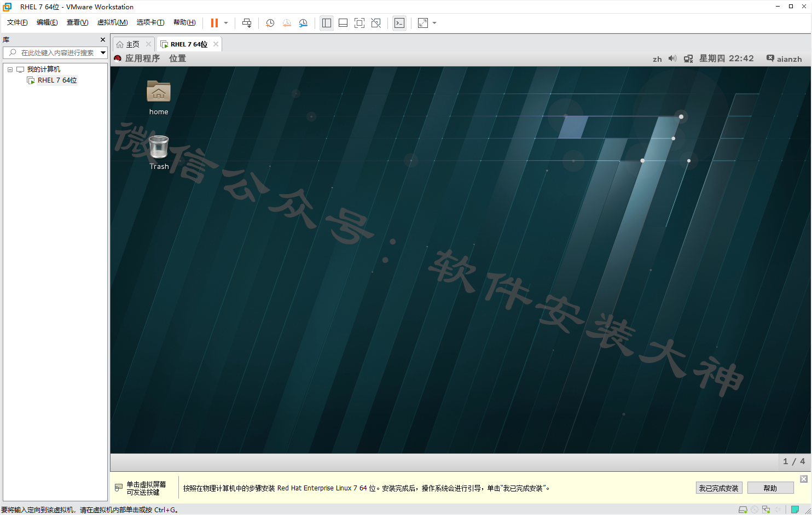Revert the virtual machine to a snapshot
Screen dimensions: 812x515
click(287, 23)
